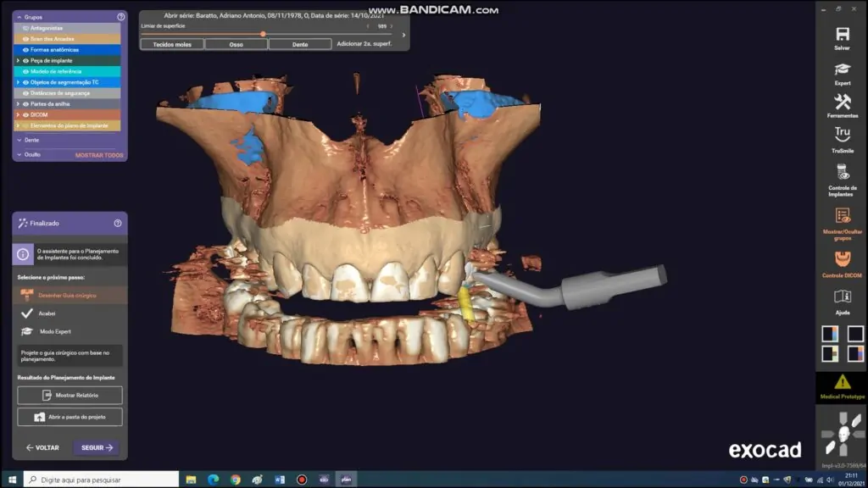Hide the Formas anatômicas group
Image resolution: width=868 pixels, height=488 pixels.
click(x=25, y=50)
